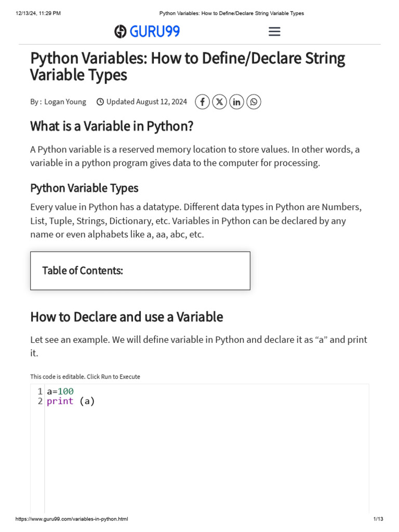The image size is (399, 532).
Task: Share the article on X (Twitter)
Action: (x=220, y=102)
